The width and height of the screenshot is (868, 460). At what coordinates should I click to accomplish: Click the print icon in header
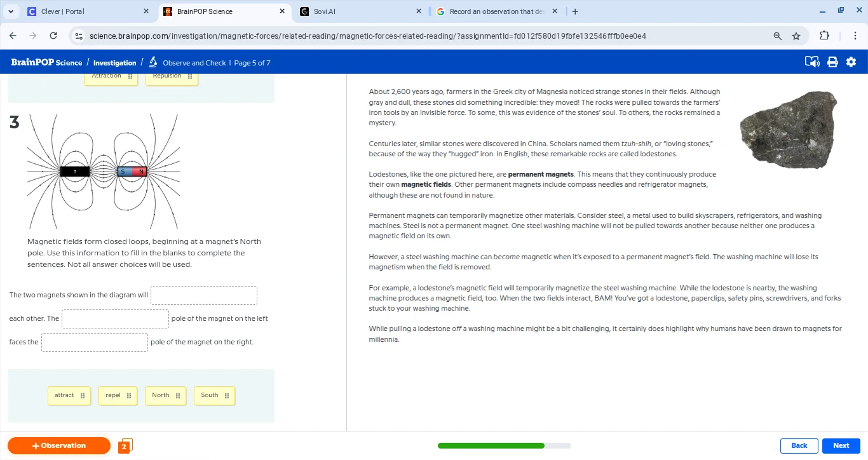tap(832, 62)
